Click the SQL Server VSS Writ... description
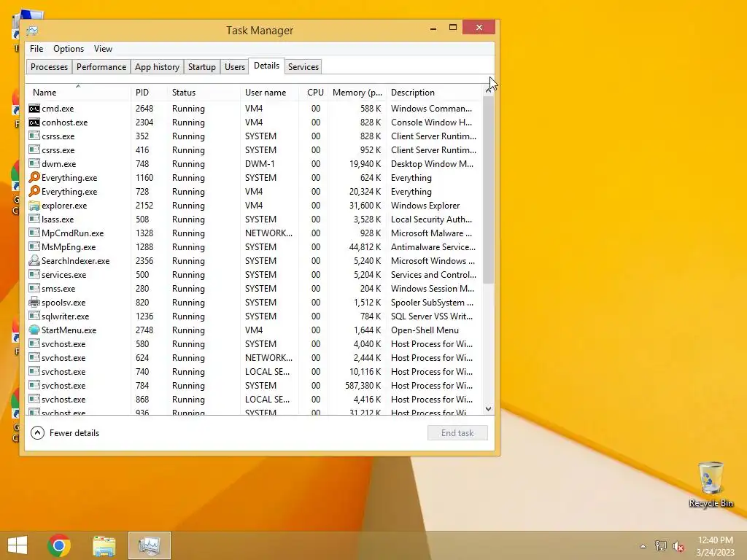Screen dimensions: 747x560 tap(432, 316)
